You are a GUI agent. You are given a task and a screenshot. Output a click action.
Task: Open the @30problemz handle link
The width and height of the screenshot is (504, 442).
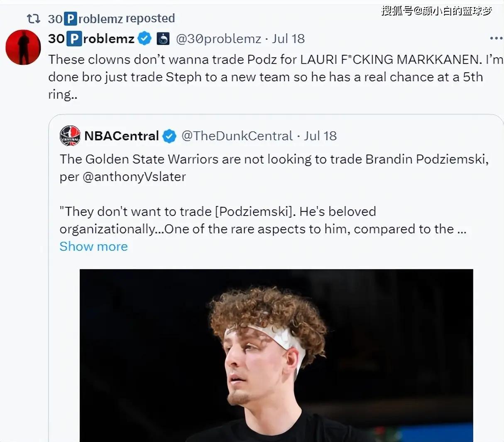click(x=219, y=39)
